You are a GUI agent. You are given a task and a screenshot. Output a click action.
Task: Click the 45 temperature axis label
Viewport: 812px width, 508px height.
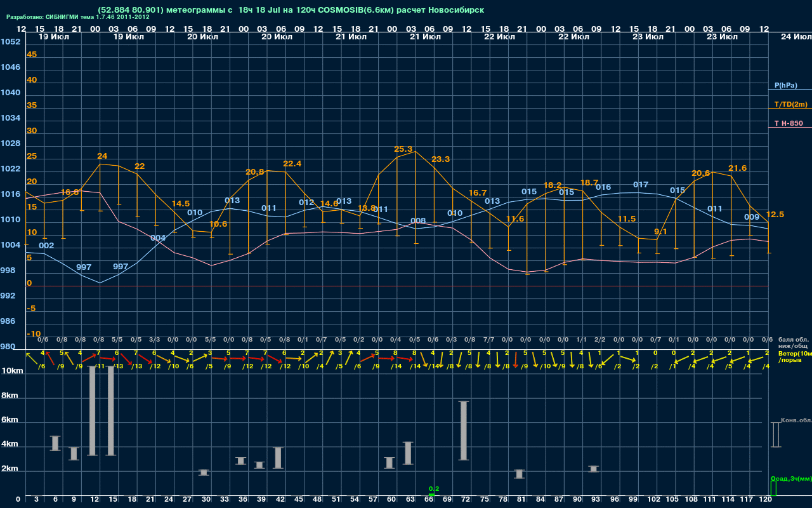pos(32,55)
